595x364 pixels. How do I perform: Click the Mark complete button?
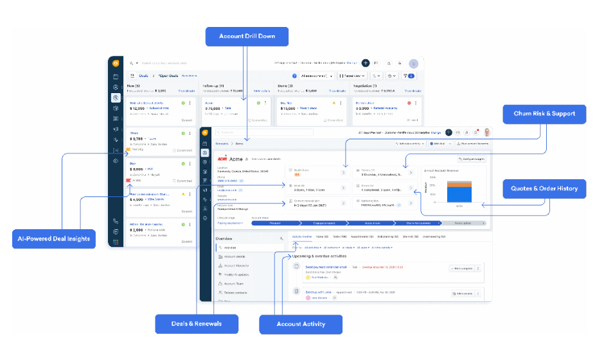[x=461, y=268]
